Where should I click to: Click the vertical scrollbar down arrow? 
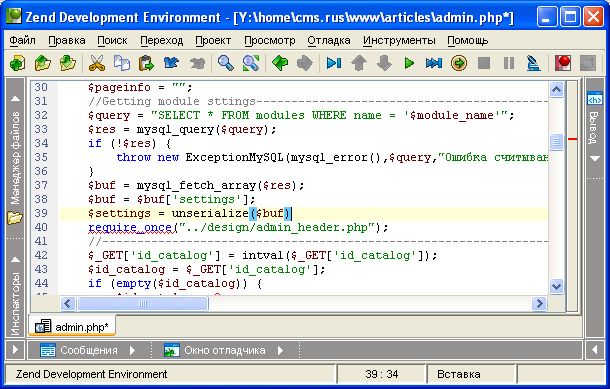tap(557, 287)
